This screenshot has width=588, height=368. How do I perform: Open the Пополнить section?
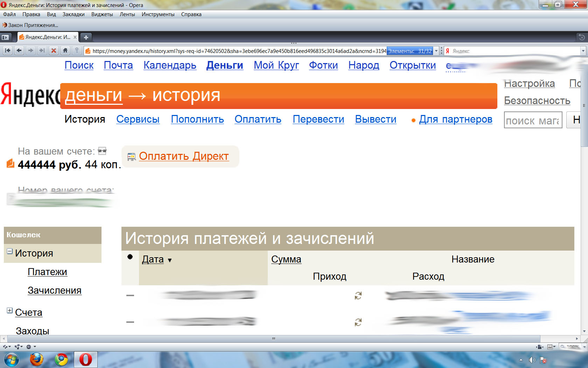click(197, 119)
